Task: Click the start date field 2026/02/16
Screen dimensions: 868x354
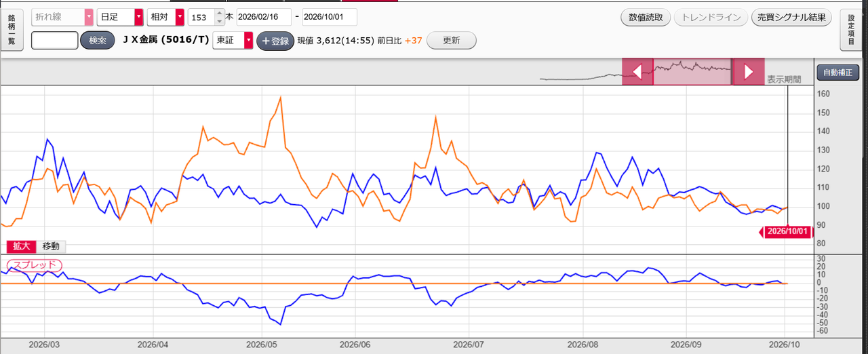Action: click(x=264, y=17)
